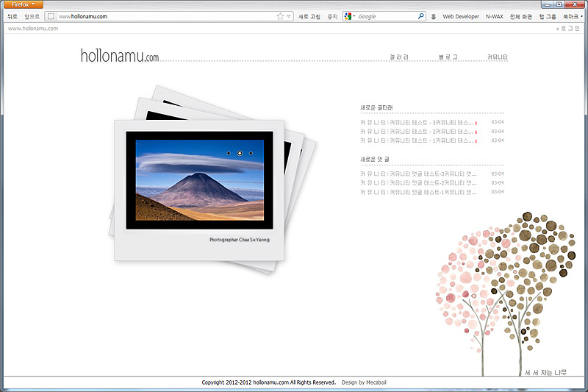Click the red new-post marker beside 테스트 - 1
The image size is (588, 392).
(476, 141)
